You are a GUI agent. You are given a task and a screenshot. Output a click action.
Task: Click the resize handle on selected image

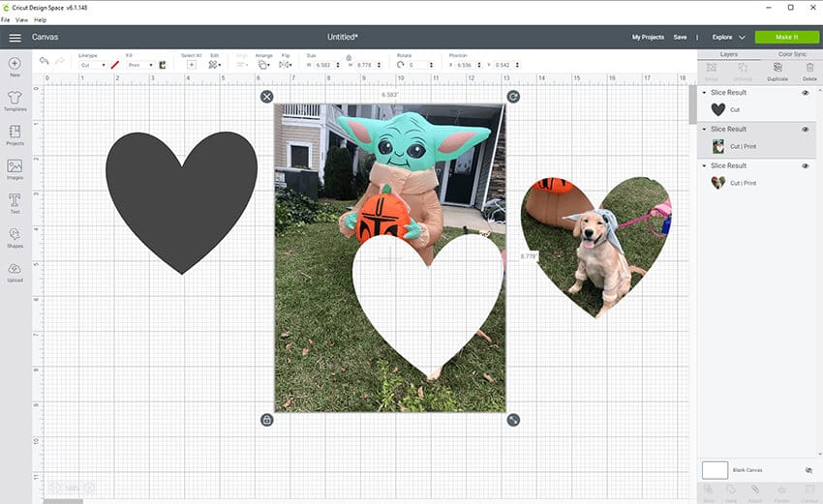(513, 420)
